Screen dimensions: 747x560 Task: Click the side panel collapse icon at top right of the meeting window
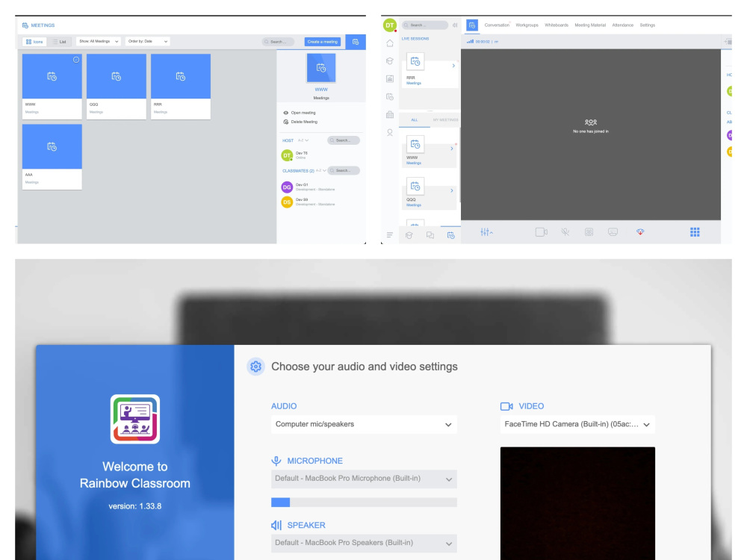(728, 42)
